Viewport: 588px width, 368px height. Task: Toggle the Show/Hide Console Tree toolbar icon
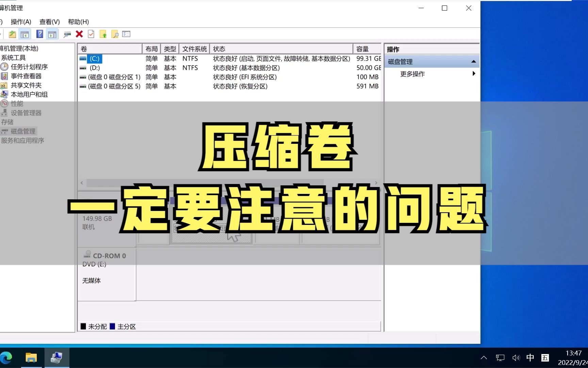point(24,34)
